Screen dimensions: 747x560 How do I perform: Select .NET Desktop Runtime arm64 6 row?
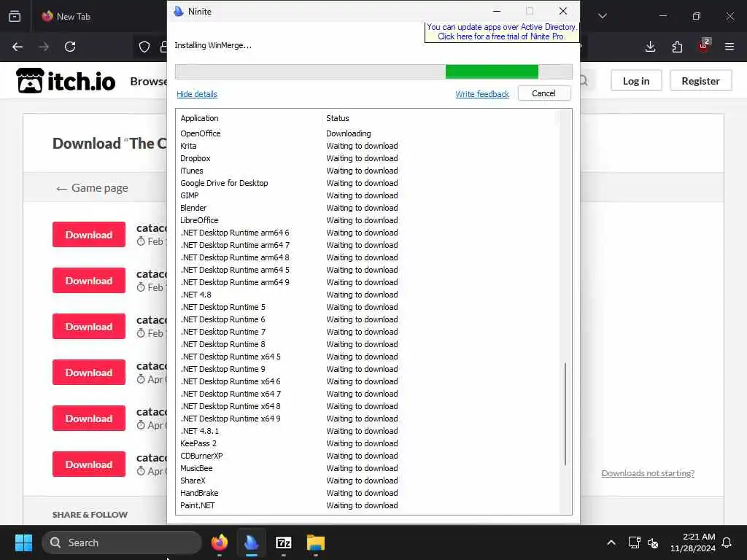367,233
